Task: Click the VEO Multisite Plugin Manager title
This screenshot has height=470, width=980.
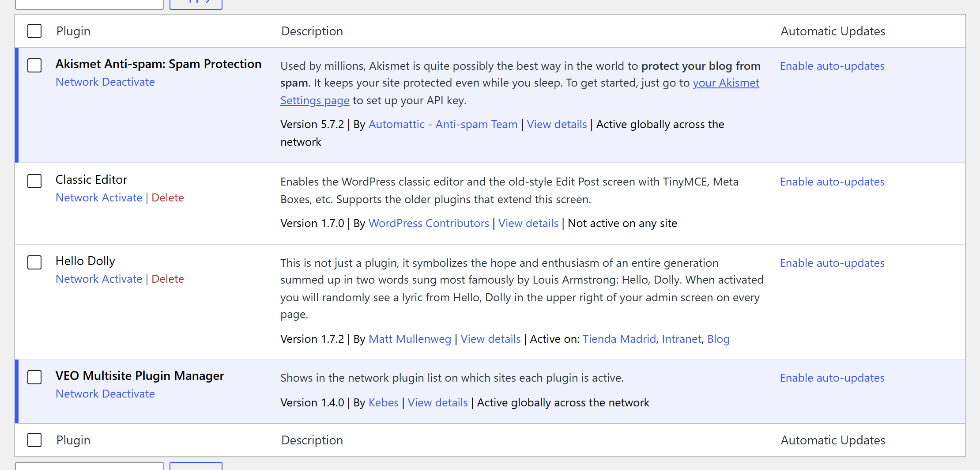Action: pyautogui.click(x=140, y=376)
